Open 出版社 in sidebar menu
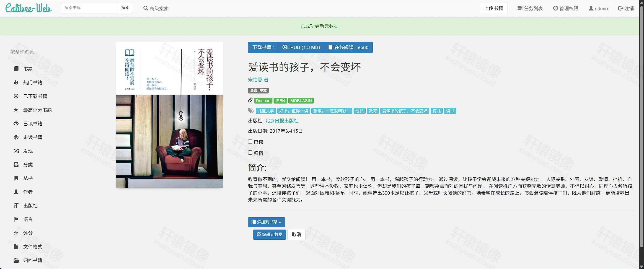Image resolution: width=644 pixels, height=269 pixels. click(x=30, y=205)
